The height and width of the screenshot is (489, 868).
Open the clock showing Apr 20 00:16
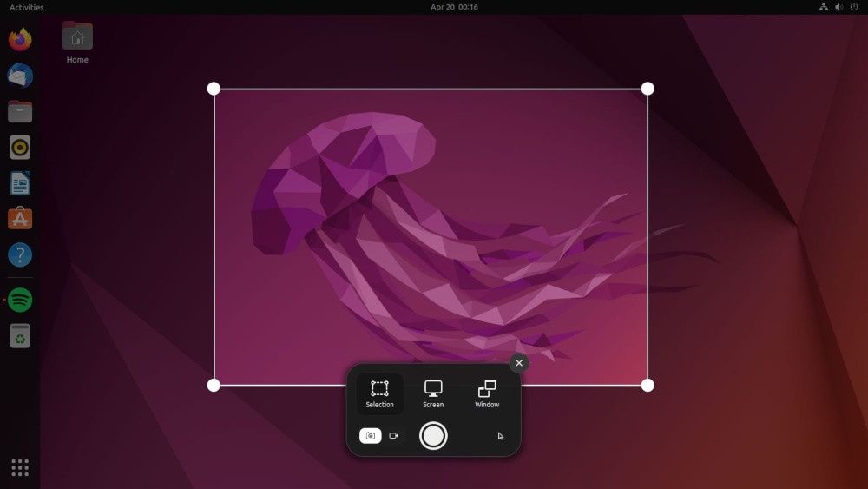coord(454,7)
